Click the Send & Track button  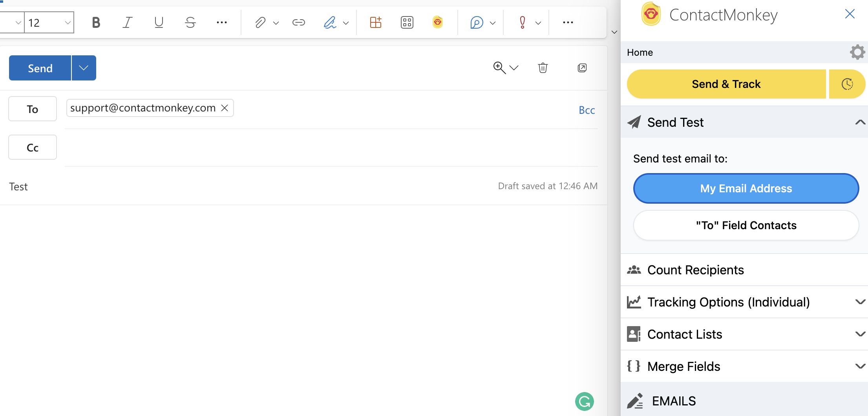tap(726, 84)
